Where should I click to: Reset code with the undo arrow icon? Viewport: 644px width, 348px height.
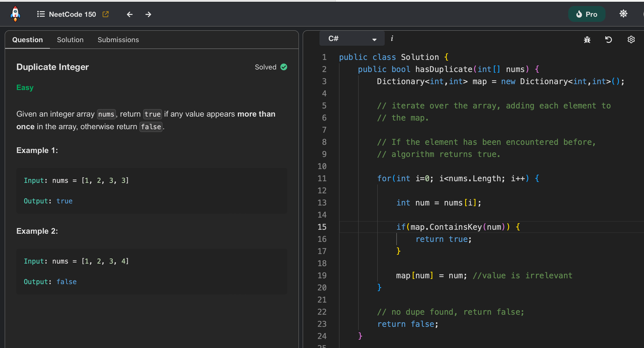pyautogui.click(x=609, y=40)
